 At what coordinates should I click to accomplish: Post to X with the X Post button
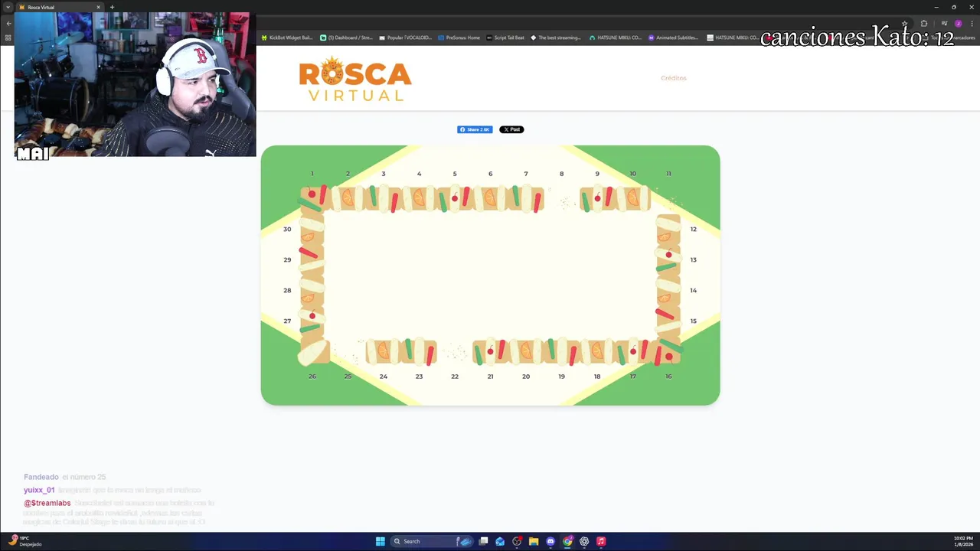pyautogui.click(x=511, y=129)
